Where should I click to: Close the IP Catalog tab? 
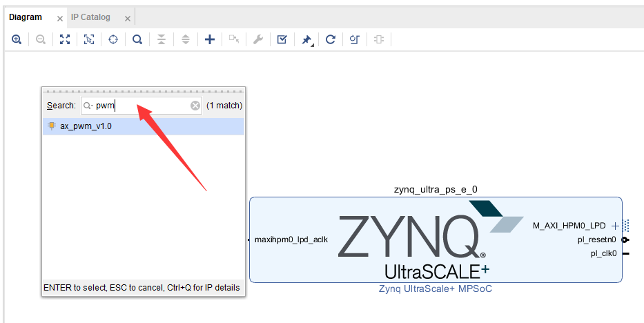(127, 19)
